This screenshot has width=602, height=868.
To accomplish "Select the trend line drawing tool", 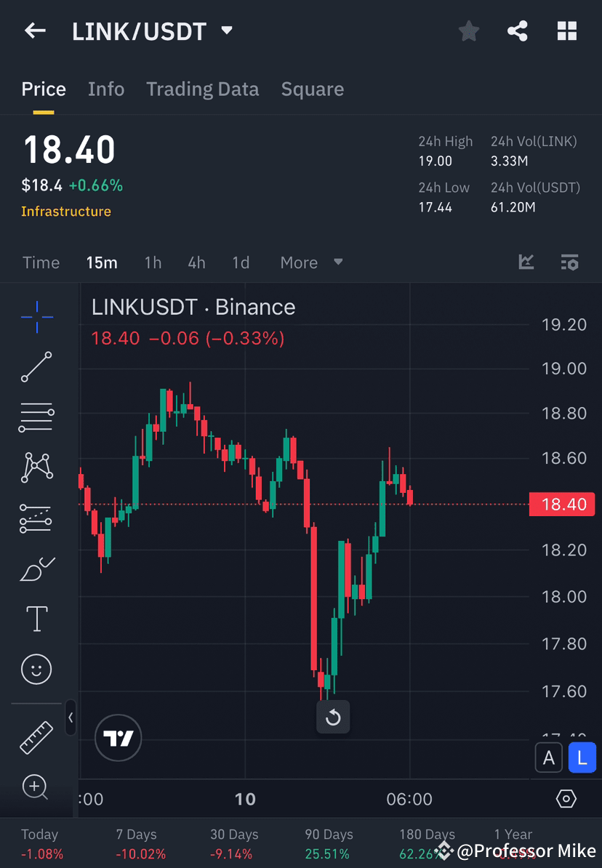I will coord(36,367).
